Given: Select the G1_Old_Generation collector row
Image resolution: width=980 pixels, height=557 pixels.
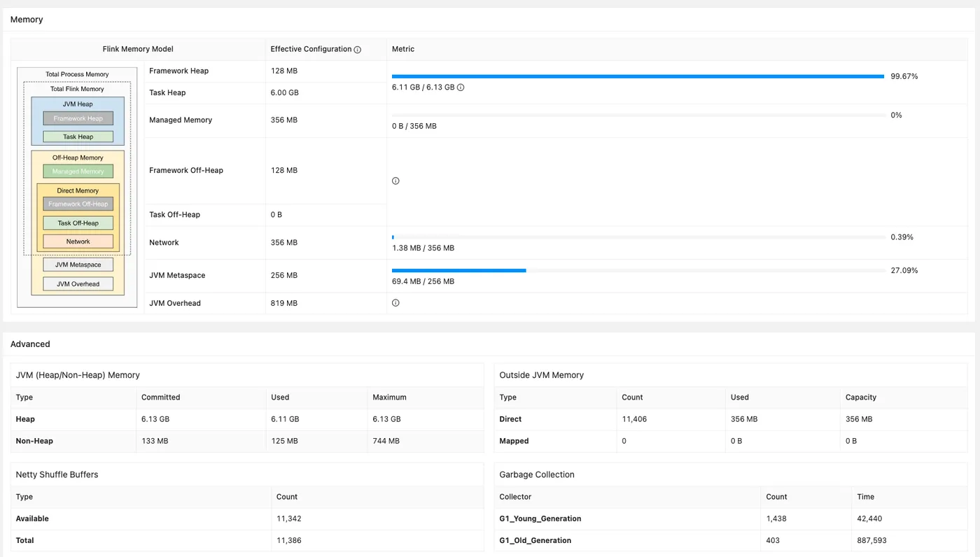Looking at the screenshot, I should (x=535, y=540).
